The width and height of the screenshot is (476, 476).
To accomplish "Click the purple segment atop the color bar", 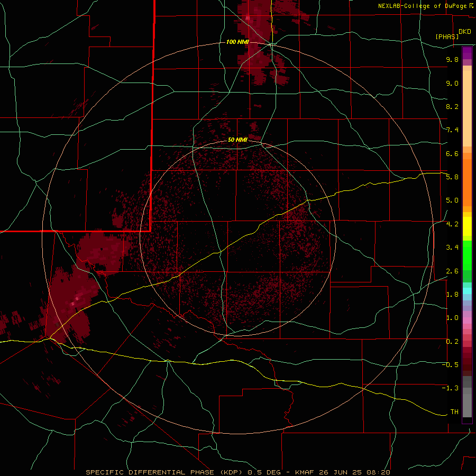I will click(467, 53).
